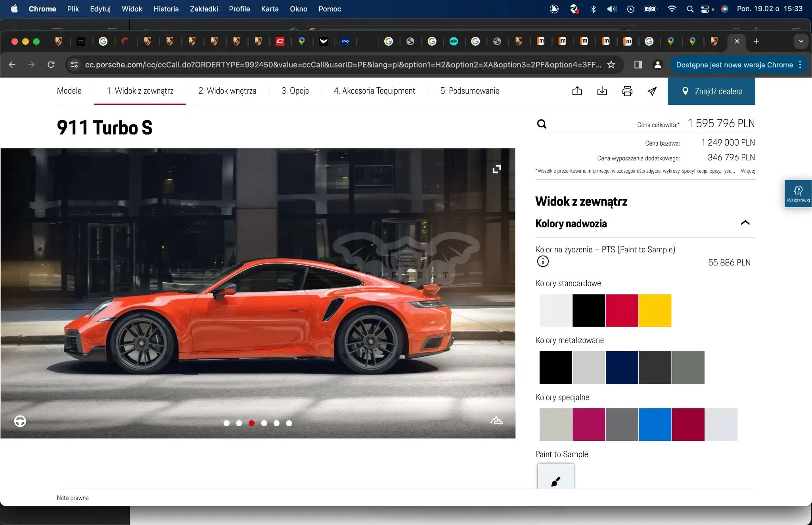Image resolution: width=812 pixels, height=525 pixels.
Task: Reload the page
Action: tap(51, 64)
